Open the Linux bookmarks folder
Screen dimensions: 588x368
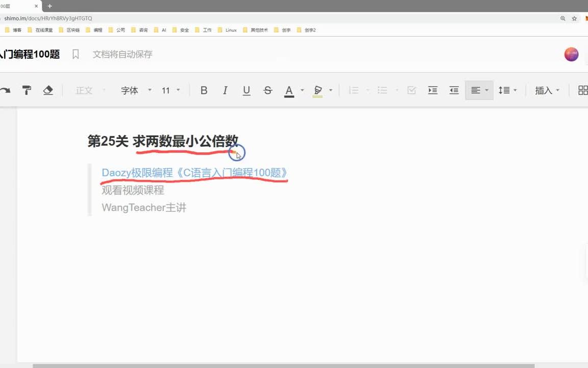pos(228,30)
